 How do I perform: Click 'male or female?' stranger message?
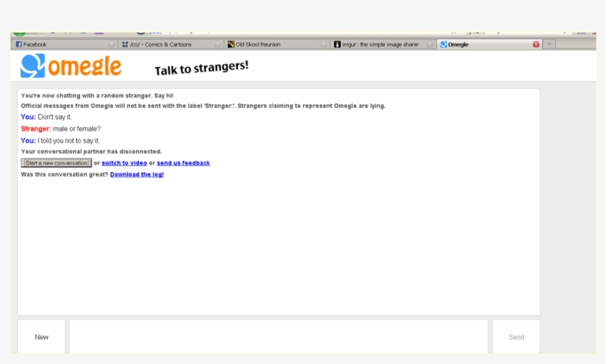tap(77, 128)
